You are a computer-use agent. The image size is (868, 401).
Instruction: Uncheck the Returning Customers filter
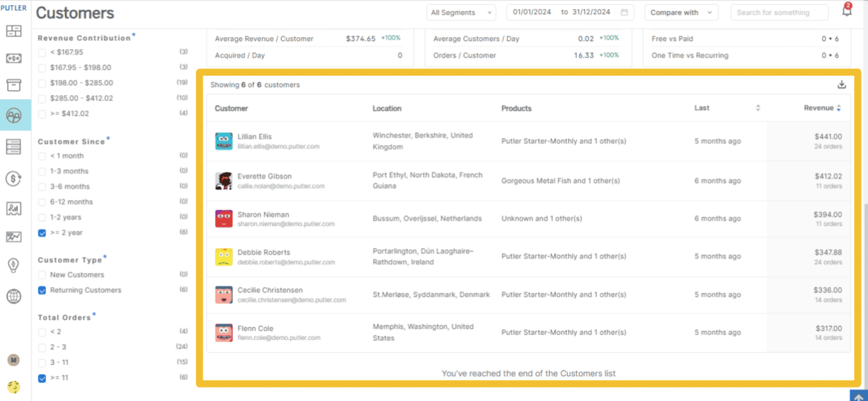point(41,290)
